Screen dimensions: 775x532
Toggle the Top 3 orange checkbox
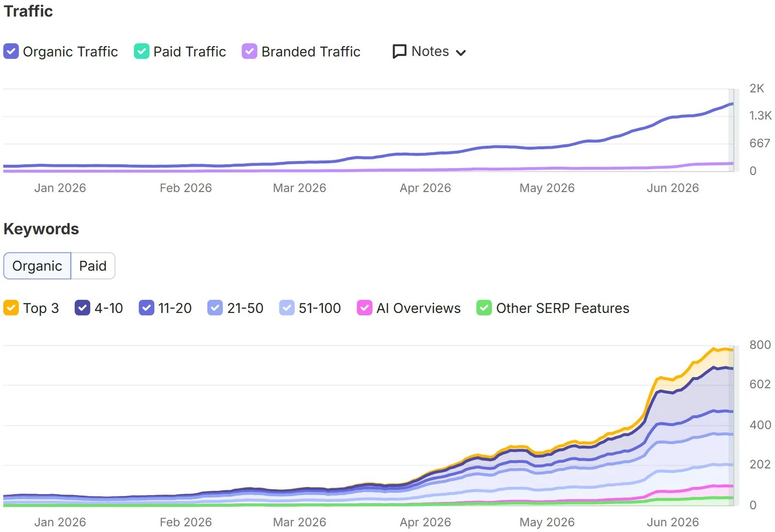click(x=11, y=308)
